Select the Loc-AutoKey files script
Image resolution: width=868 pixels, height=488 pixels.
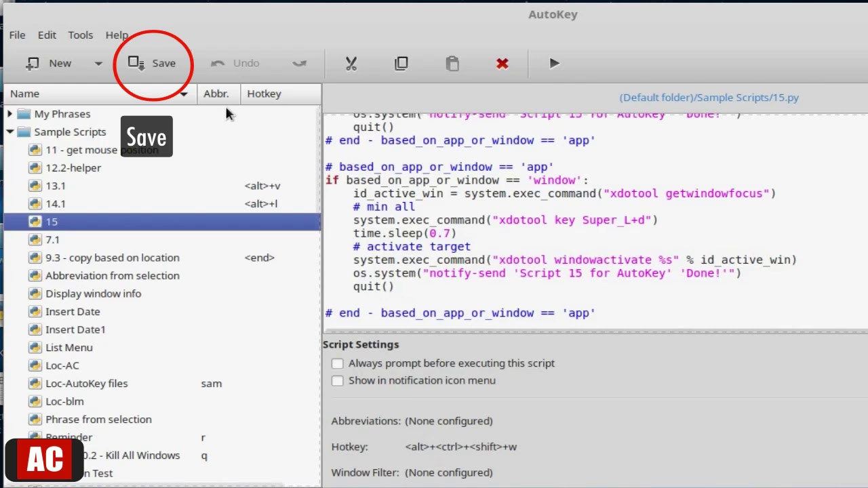[87, 384]
